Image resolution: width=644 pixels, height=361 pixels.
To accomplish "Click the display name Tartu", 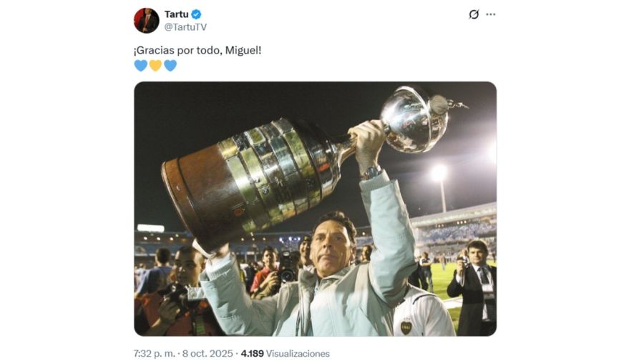I will pyautogui.click(x=176, y=14).
